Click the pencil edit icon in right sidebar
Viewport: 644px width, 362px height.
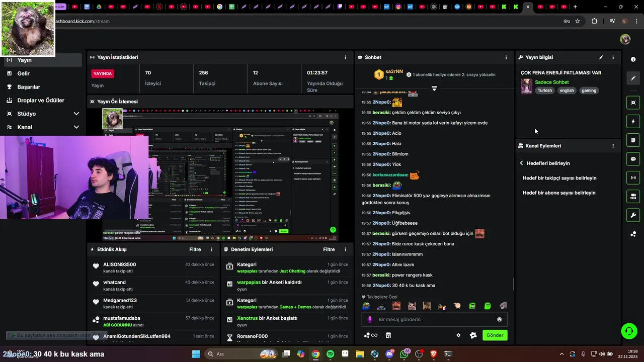coord(633,78)
